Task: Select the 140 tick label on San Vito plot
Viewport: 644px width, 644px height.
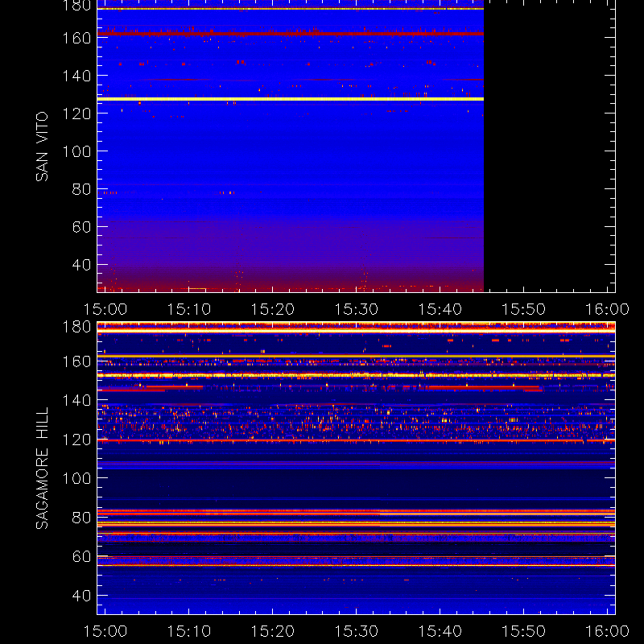Action: 76,76
